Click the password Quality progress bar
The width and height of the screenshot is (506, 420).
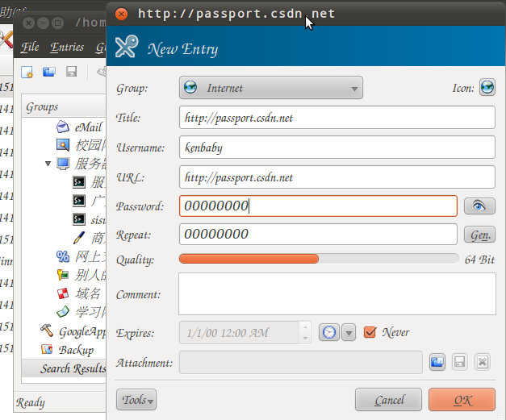coord(319,259)
